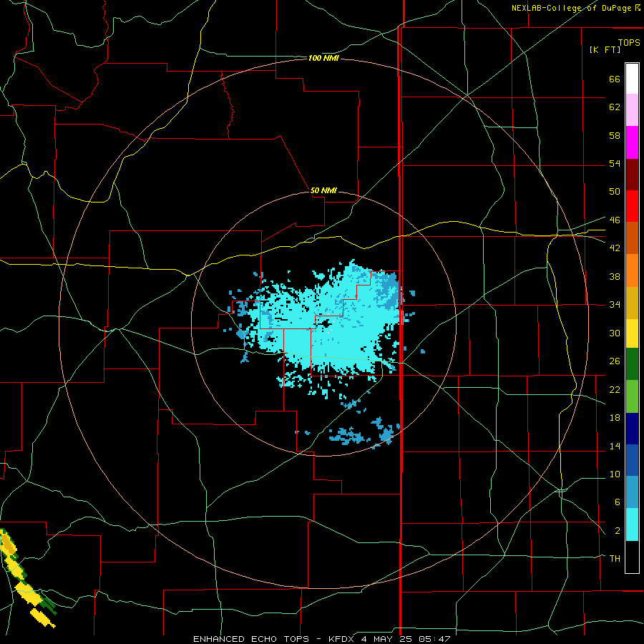Viewport: 644px width, 644px height.
Task: Click the '66' legend value
Action: pos(615,79)
